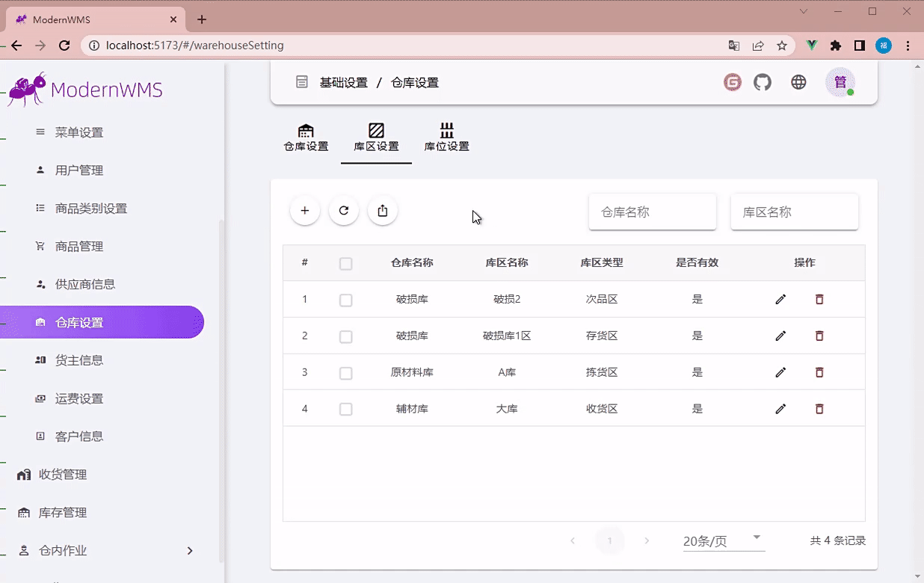Check the box for the 原材料库 row
This screenshot has width=924, height=583.
[x=345, y=373]
